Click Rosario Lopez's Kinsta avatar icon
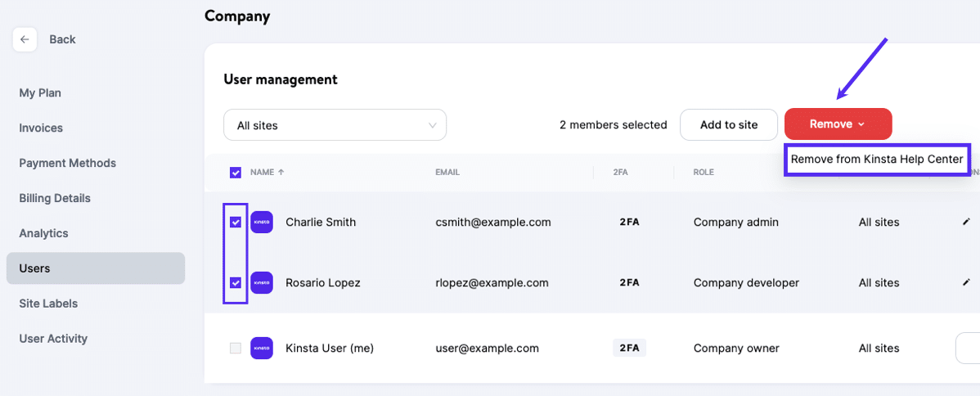980x396 pixels. point(262,282)
